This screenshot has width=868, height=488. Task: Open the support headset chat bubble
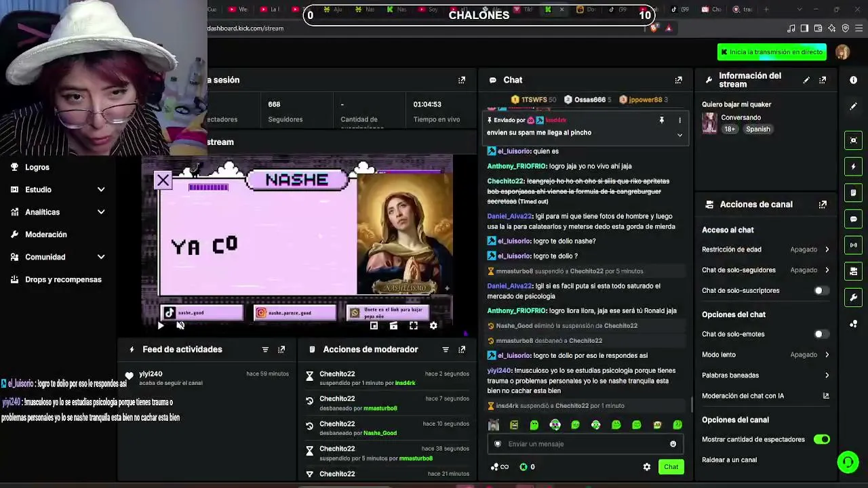point(848,462)
